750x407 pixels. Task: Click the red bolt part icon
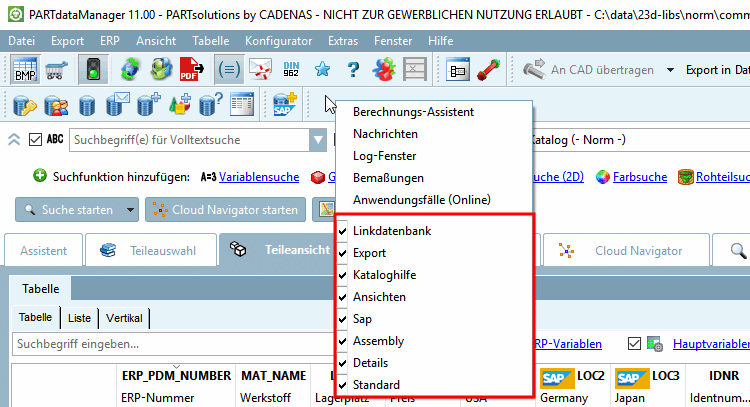pyautogui.click(x=488, y=70)
